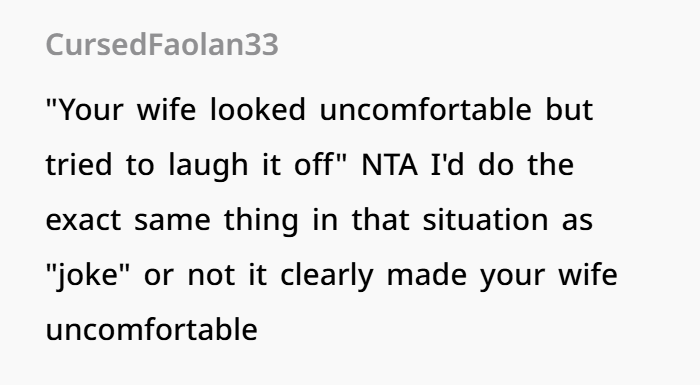This screenshot has height=385, width=700.
Task: Click the word "laugh" in the second line
Action: pyautogui.click(x=208, y=165)
